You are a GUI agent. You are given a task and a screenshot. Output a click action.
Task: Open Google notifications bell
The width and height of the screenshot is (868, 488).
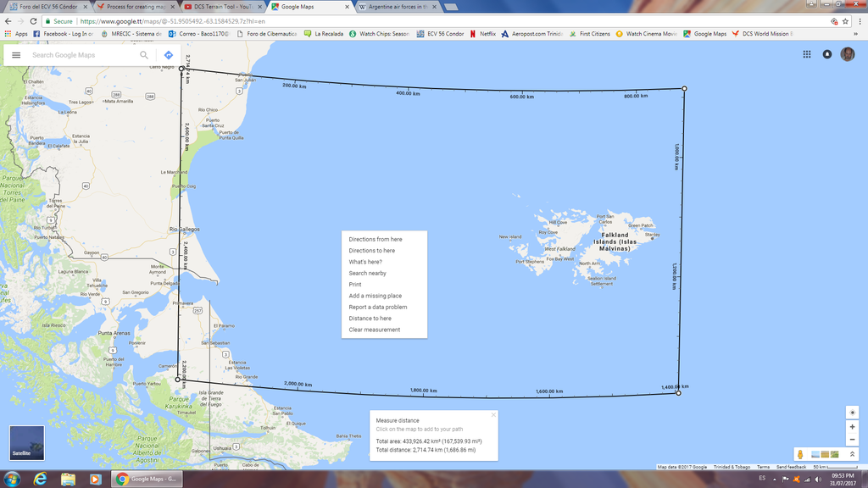point(826,54)
